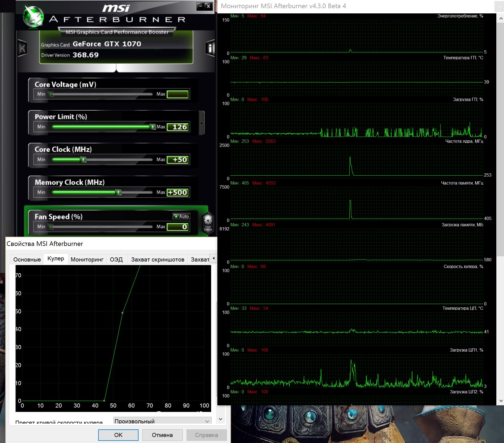Viewport: 504px width, 443px height.
Task: Expand the Power Limit side arrow
Action: [202, 123]
